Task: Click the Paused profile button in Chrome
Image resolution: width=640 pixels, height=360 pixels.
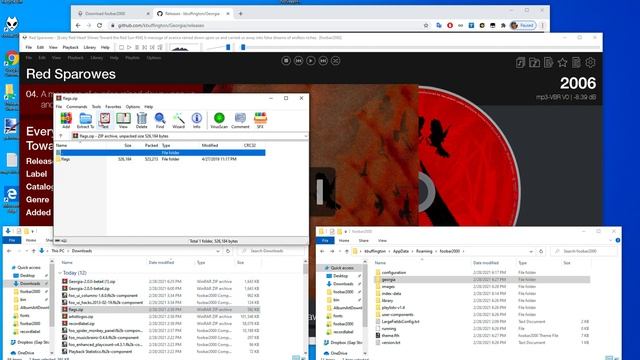Action: coord(523,25)
